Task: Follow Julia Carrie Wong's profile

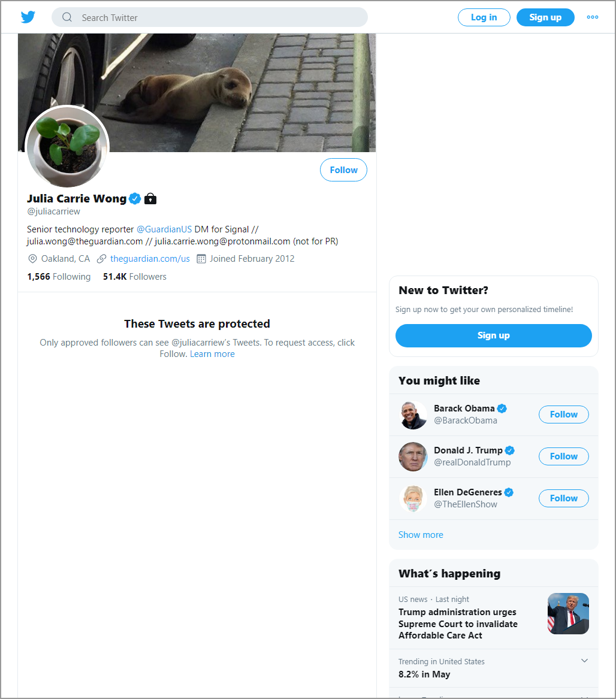Action: click(343, 170)
